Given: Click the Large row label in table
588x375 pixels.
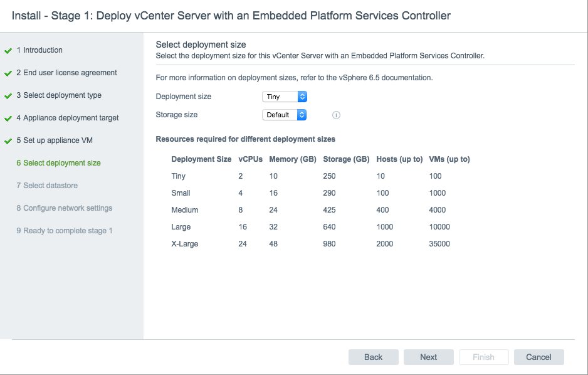Looking at the screenshot, I should (x=181, y=227).
